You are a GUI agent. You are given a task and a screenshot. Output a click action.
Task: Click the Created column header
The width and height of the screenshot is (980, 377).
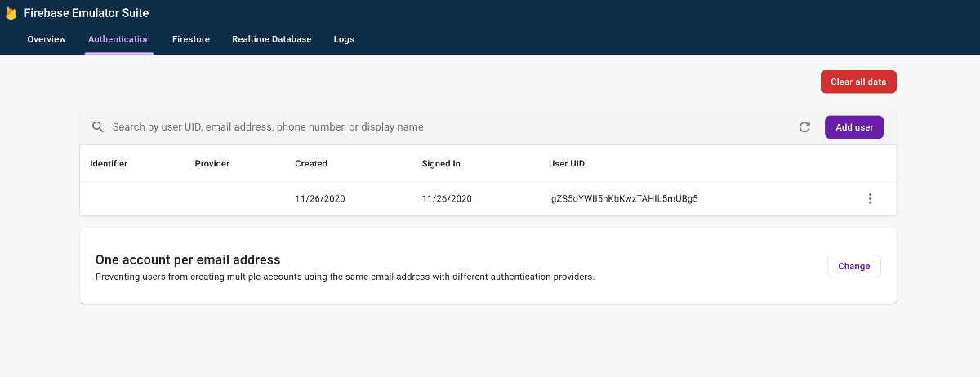coord(311,163)
